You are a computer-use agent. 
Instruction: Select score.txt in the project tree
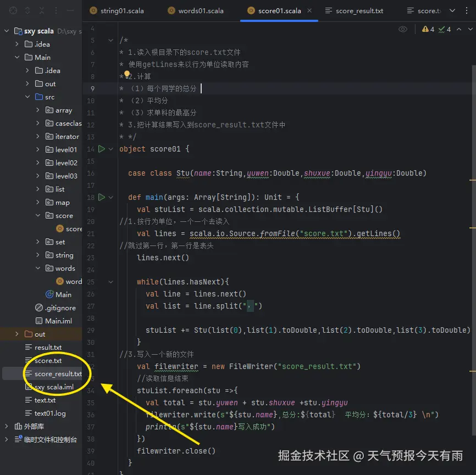pos(43,361)
